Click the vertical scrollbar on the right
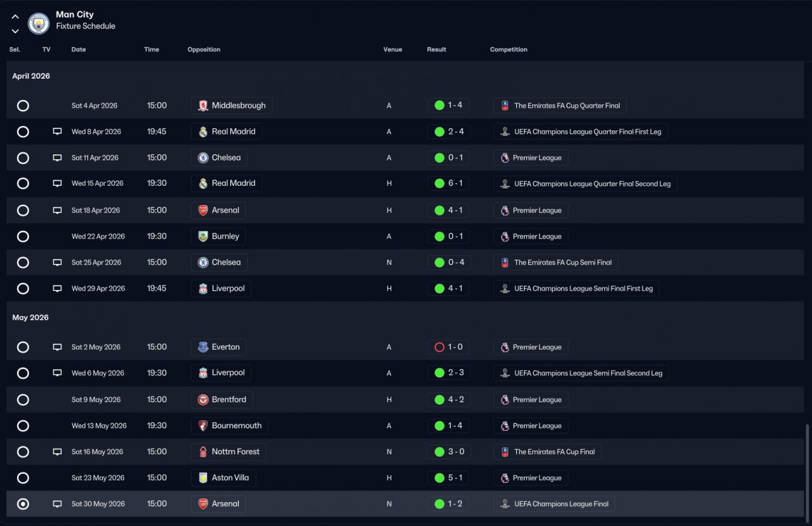 click(807, 470)
